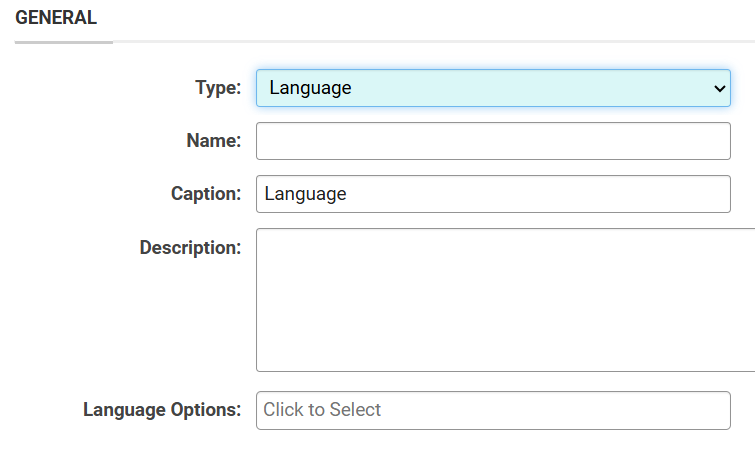Click the "Description:" field label
The image size is (755, 458).
(x=190, y=248)
